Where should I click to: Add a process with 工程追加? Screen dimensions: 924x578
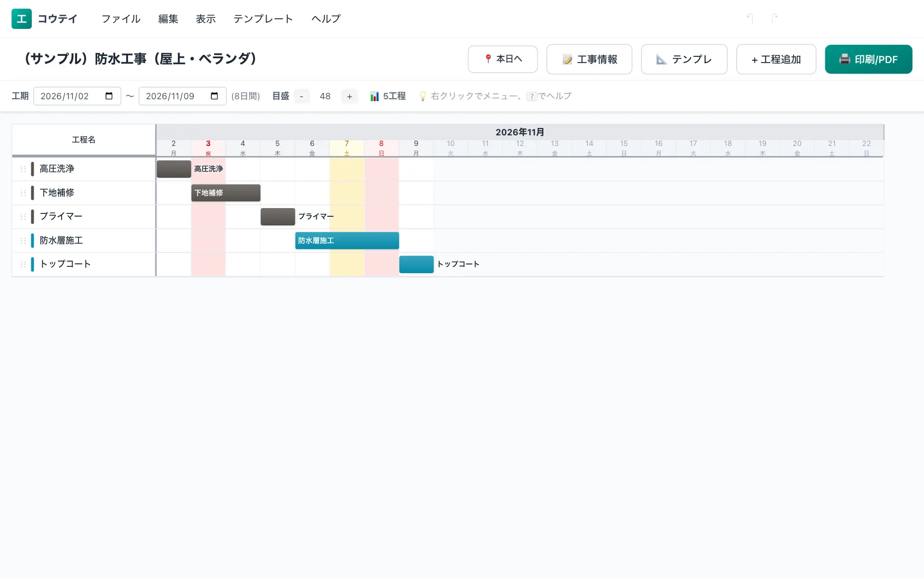(x=776, y=59)
